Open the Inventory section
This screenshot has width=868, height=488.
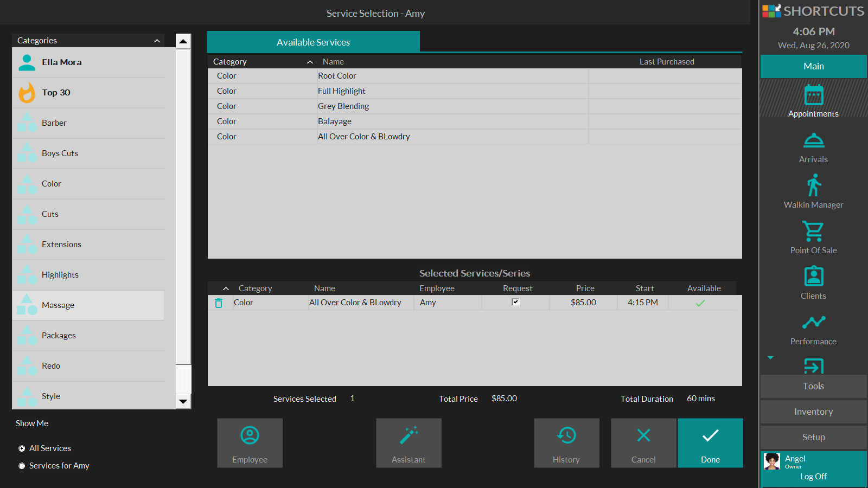click(814, 412)
